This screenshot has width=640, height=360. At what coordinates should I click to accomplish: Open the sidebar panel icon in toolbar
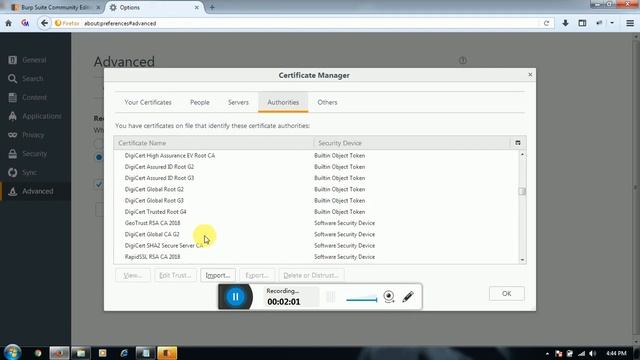click(582, 23)
